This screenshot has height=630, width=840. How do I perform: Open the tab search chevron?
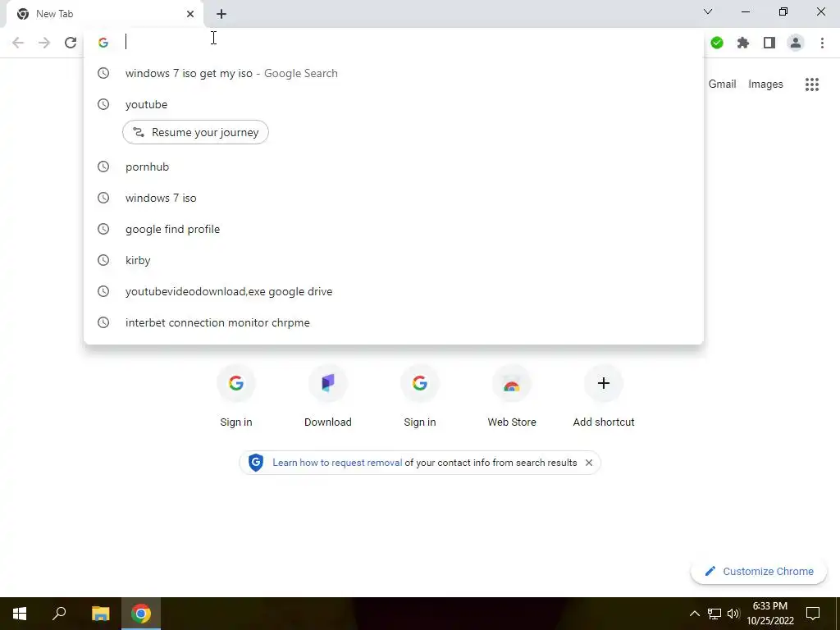click(x=708, y=11)
